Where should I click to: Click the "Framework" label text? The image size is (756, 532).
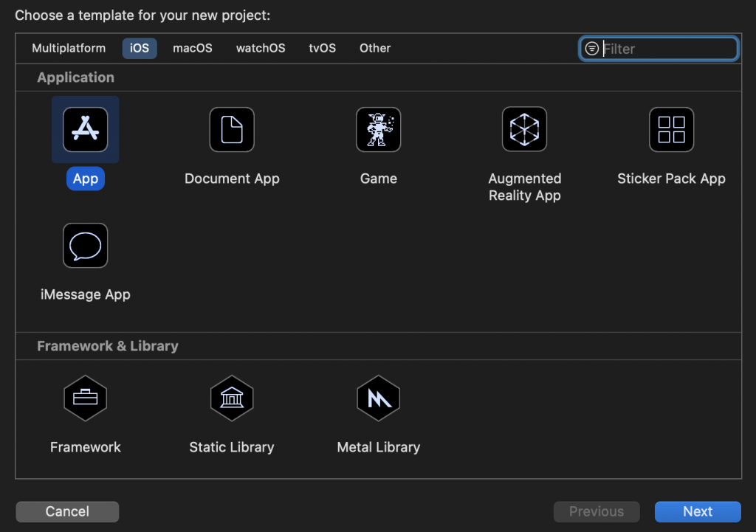click(x=86, y=447)
